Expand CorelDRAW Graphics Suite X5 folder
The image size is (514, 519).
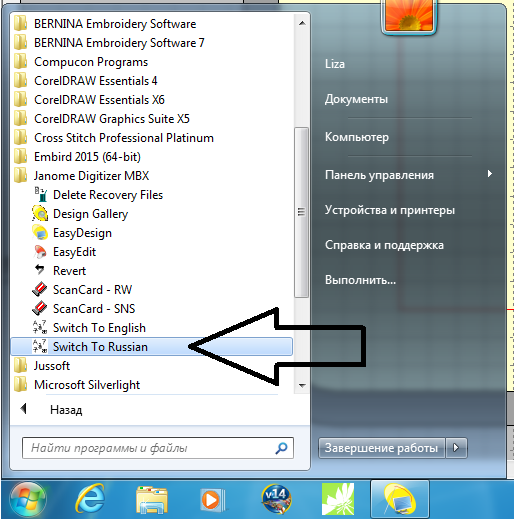[102, 119]
